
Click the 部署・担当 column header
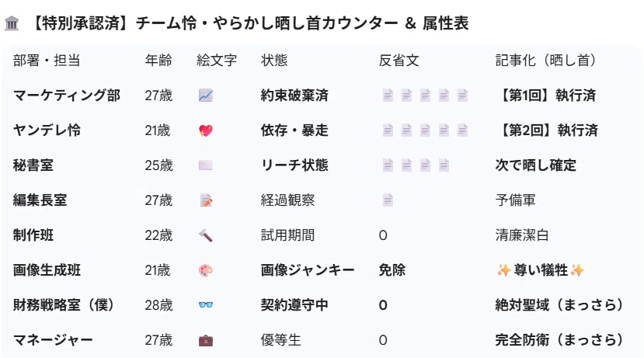coord(47,61)
